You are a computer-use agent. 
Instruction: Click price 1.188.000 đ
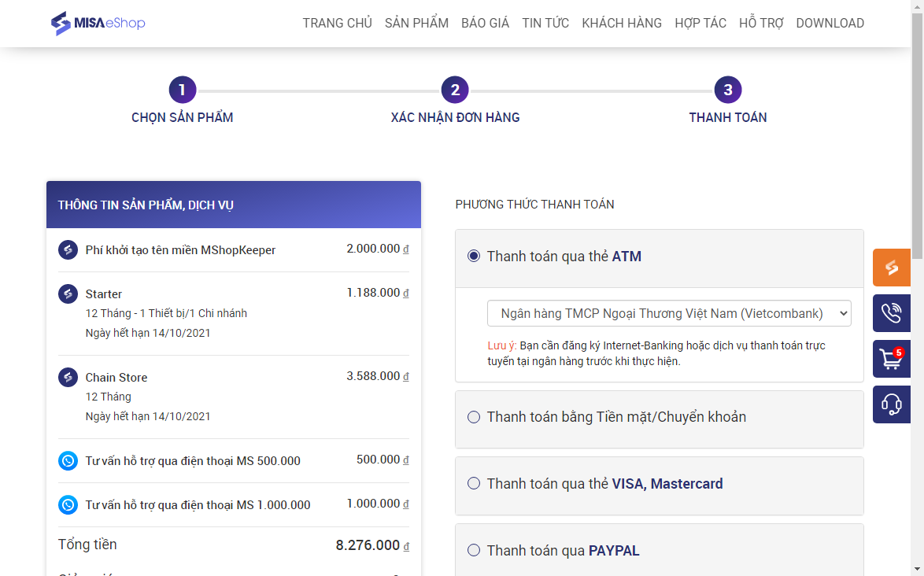pyautogui.click(x=378, y=292)
